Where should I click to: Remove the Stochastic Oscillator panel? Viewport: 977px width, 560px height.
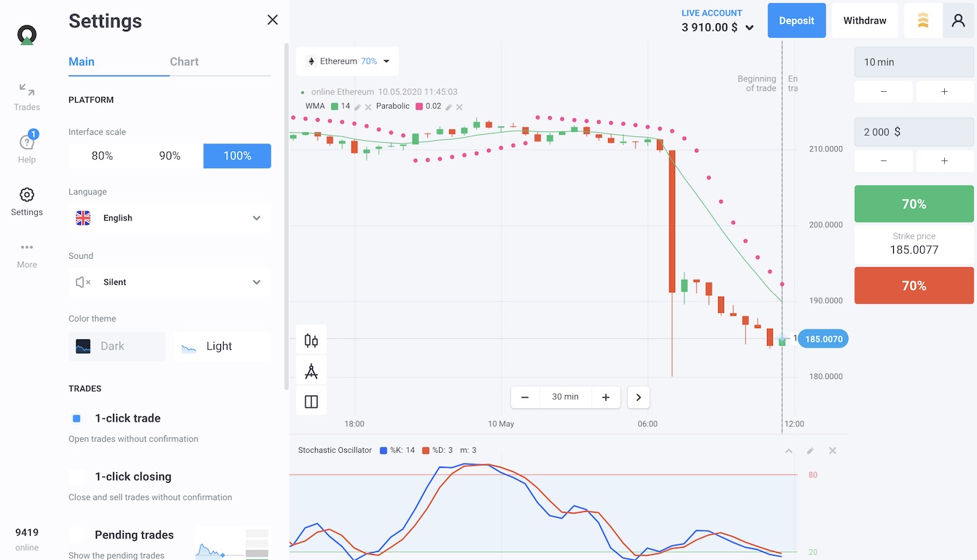pos(833,451)
